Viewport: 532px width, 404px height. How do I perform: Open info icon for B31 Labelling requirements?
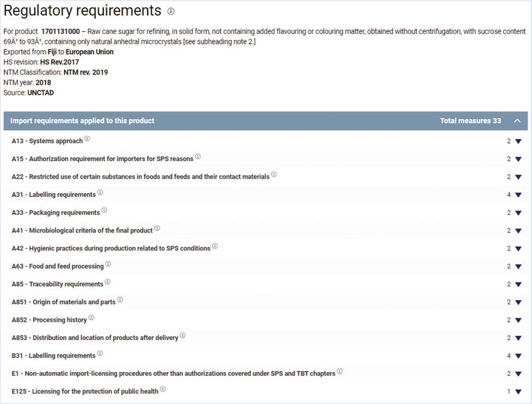pos(100,353)
